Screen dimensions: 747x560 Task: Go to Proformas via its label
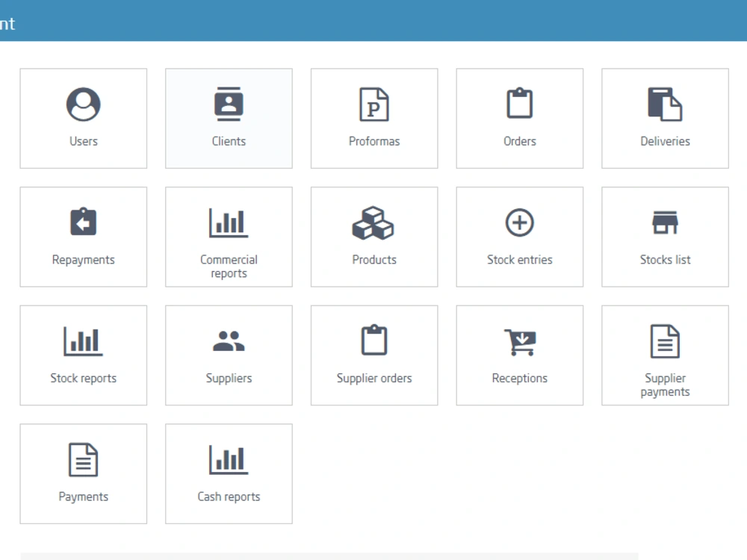(374, 141)
